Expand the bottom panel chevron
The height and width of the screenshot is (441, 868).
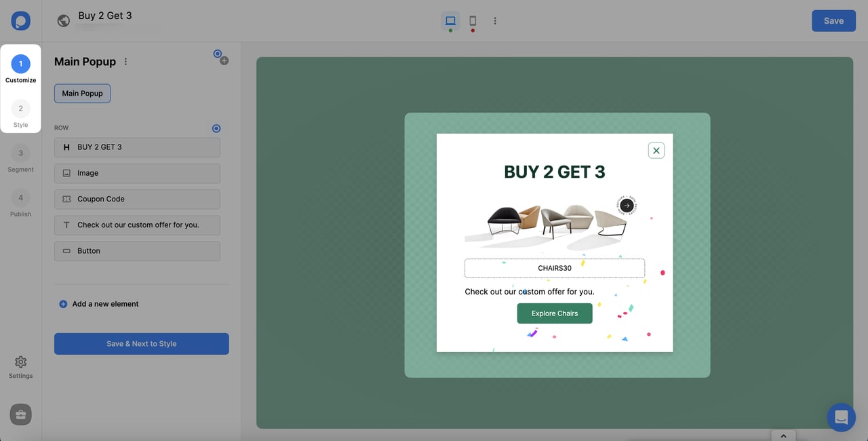783,436
